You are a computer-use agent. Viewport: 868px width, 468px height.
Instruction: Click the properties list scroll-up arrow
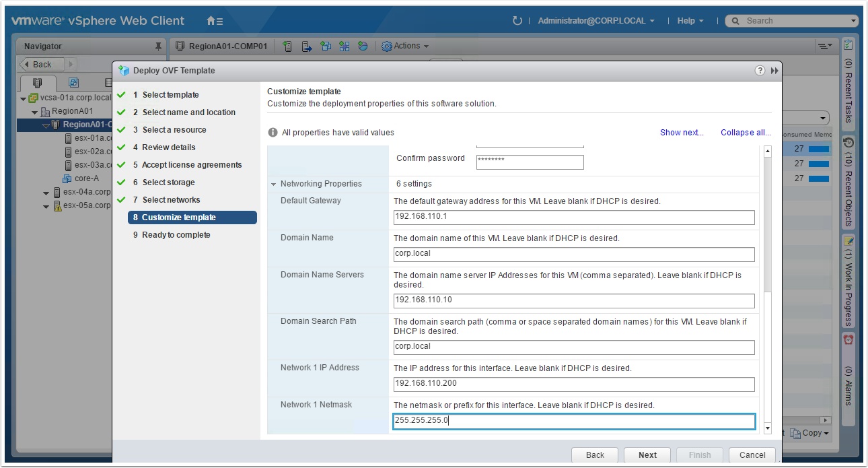tap(768, 151)
